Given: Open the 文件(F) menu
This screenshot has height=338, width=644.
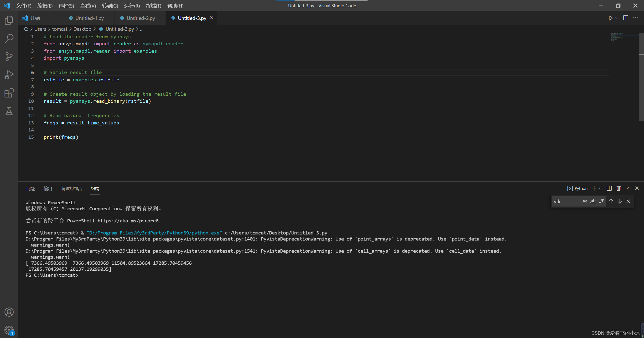Looking at the screenshot, I should (x=24, y=6).
